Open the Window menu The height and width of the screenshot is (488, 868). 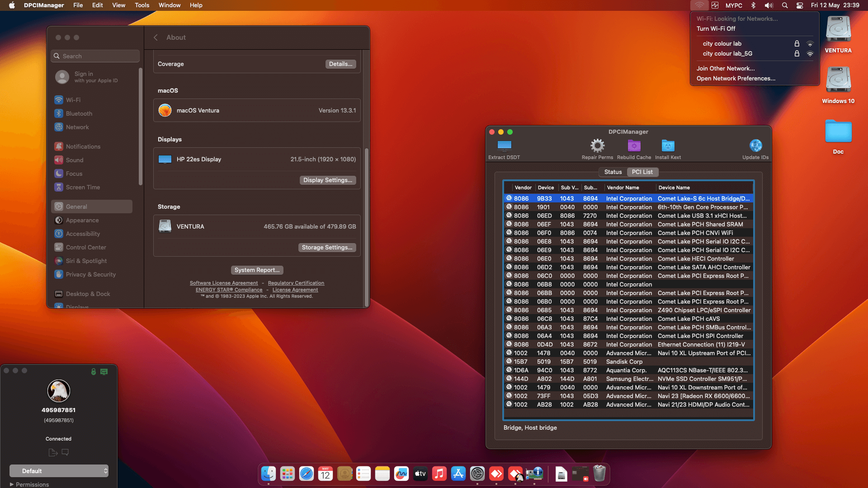click(170, 5)
